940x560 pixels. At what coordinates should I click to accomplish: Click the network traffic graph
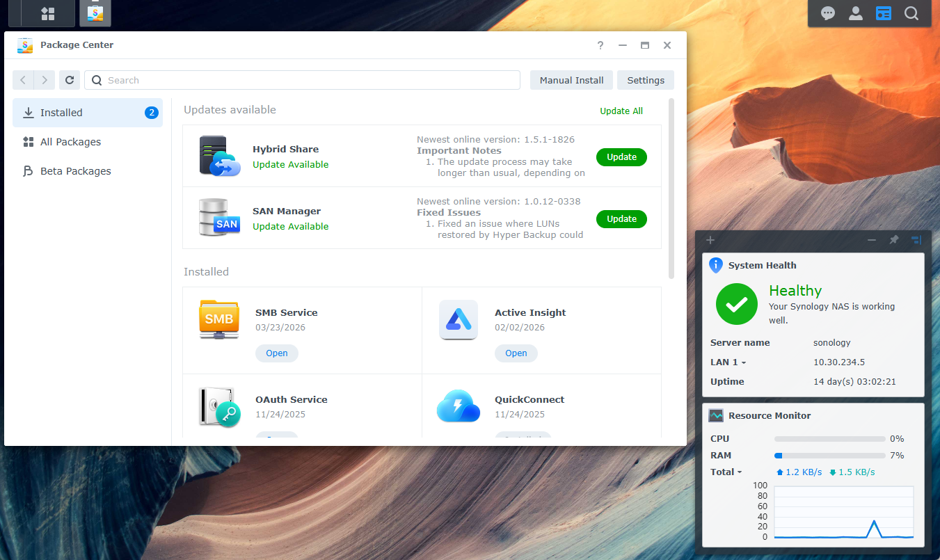coord(843,512)
